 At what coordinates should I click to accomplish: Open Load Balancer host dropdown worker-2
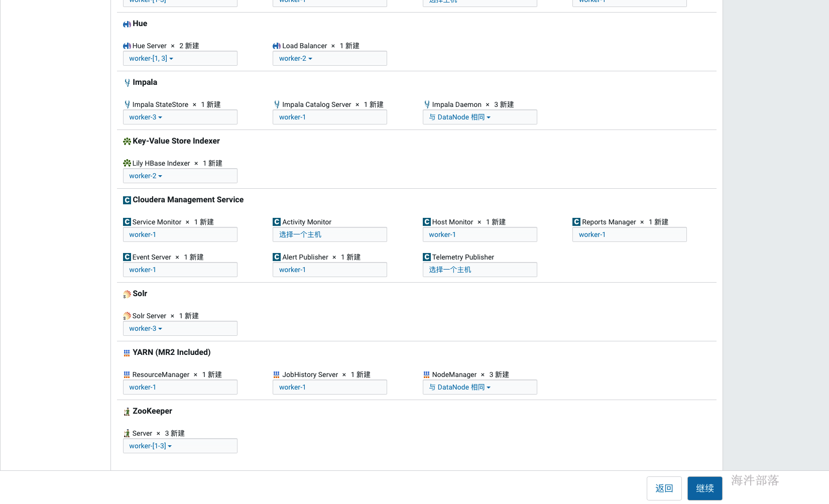(330, 59)
